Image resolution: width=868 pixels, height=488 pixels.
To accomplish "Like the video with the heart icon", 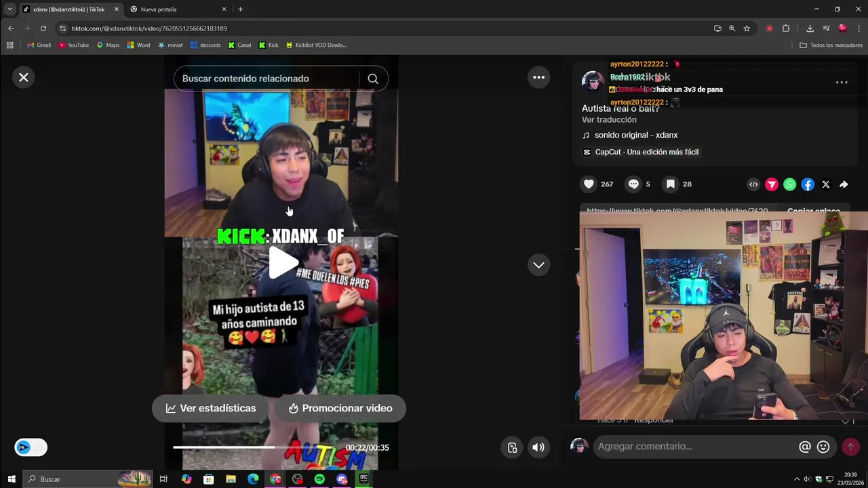I will pyautogui.click(x=589, y=184).
